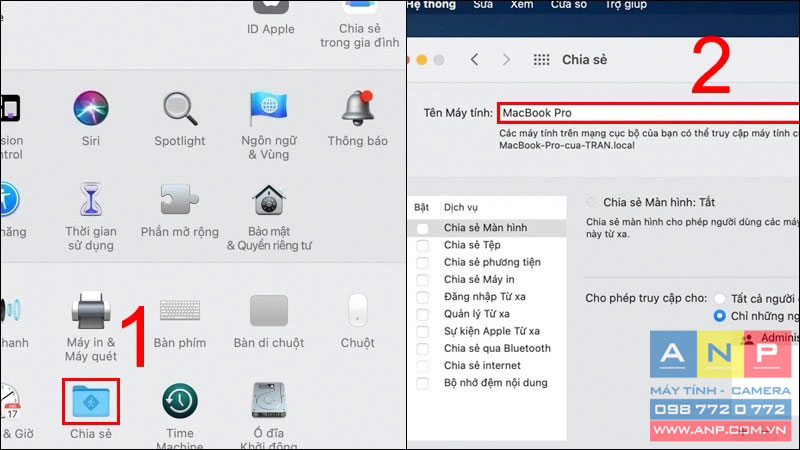Open the Sửa menu in menu bar
800x450 pixels.
point(483,5)
